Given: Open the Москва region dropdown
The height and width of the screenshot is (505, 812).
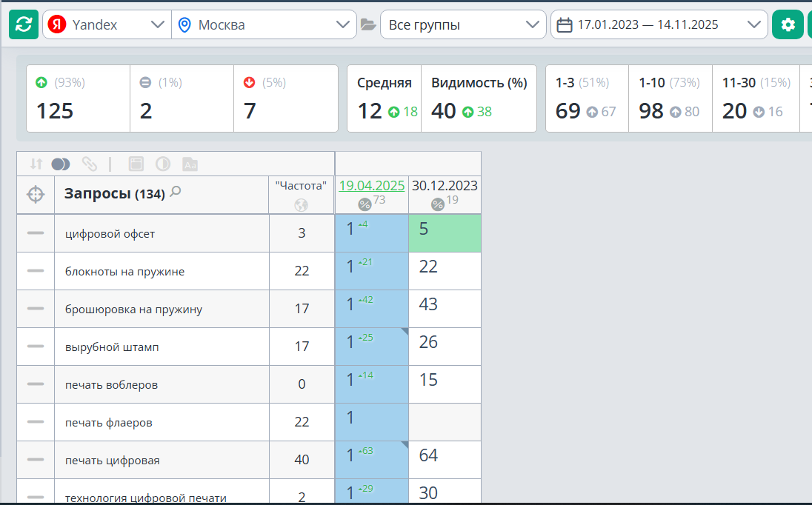Looking at the screenshot, I should 264,24.
